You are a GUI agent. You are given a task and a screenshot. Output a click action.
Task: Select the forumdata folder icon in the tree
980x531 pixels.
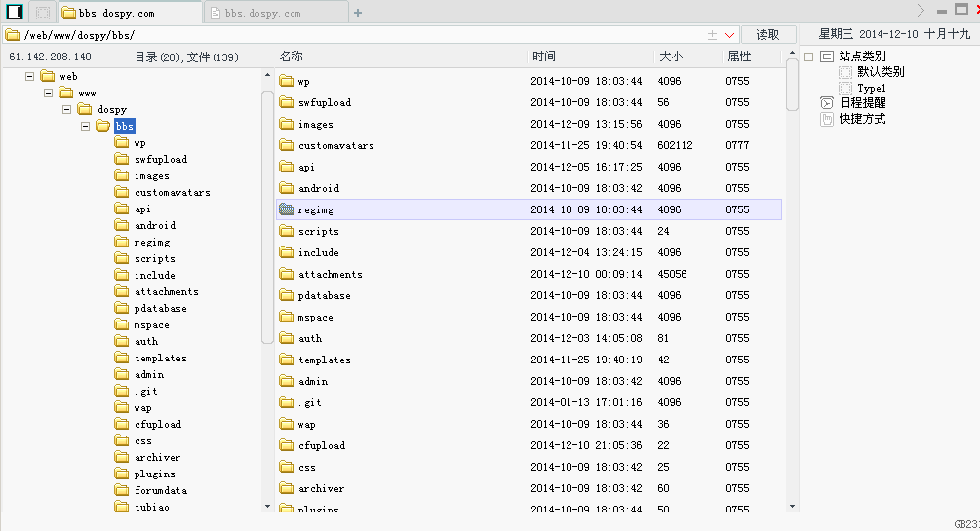(x=122, y=490)
